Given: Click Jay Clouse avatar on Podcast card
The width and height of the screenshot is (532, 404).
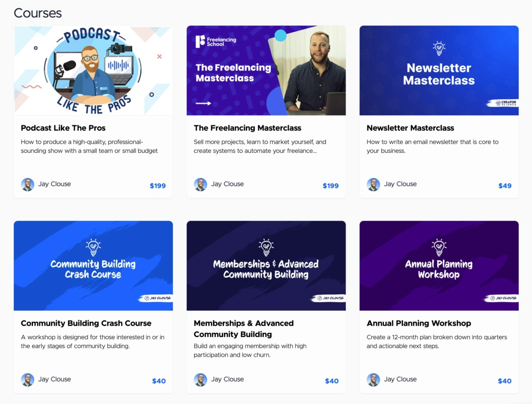Looking at the screenshot, I should 28,185.
